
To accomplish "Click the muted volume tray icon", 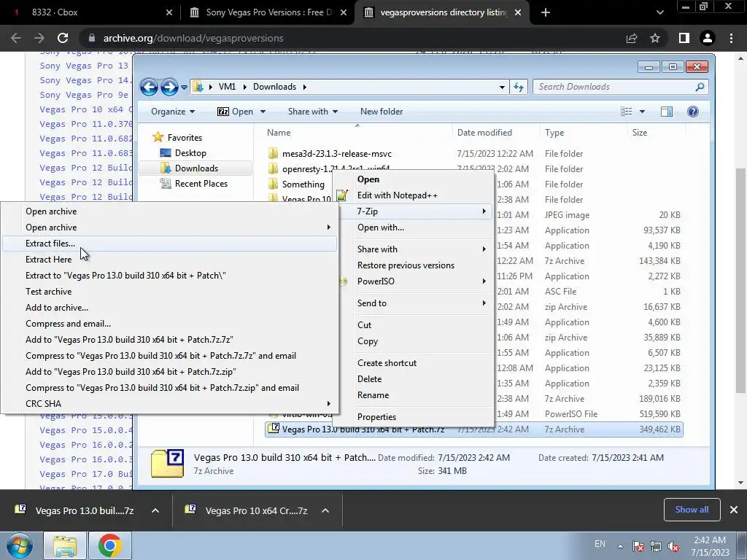I will tap(673, 547).
